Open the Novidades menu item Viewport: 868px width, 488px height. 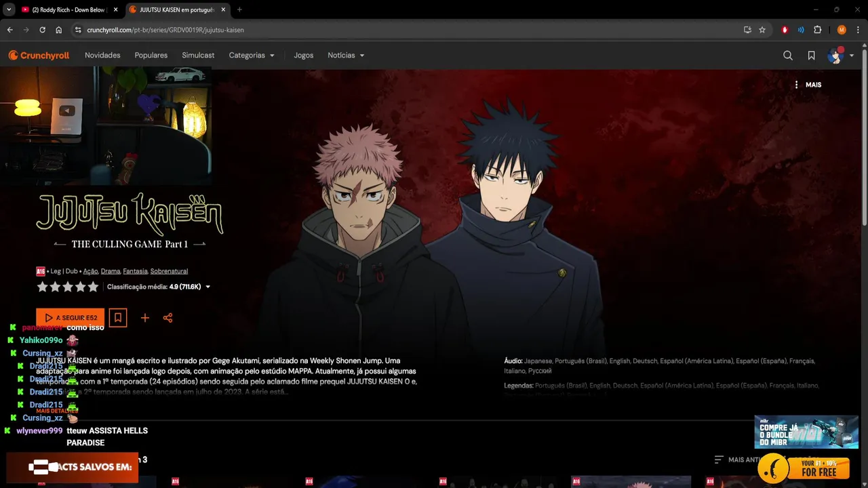point(102,56)
